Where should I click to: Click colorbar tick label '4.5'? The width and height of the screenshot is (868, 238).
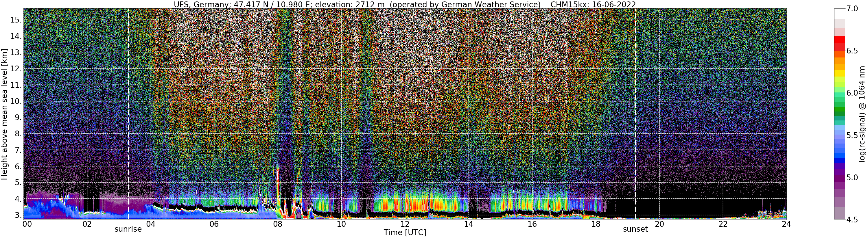tap(852, 220)
